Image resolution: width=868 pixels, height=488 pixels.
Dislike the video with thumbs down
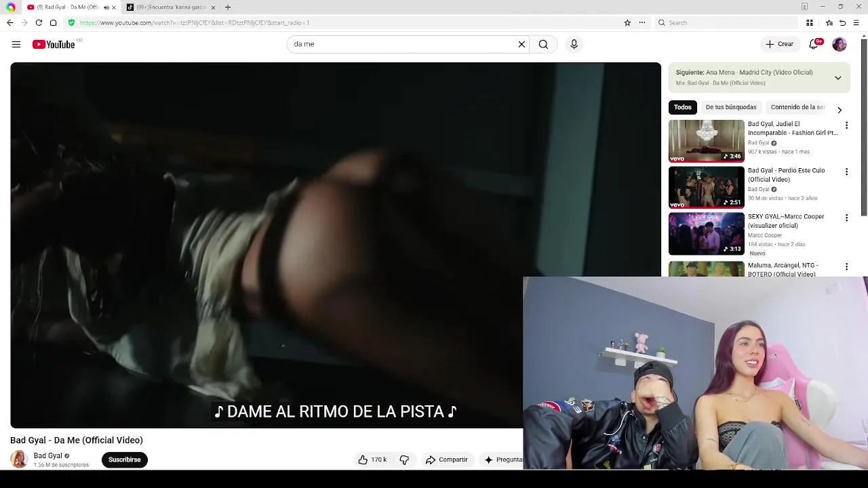(x=404, y=460)
